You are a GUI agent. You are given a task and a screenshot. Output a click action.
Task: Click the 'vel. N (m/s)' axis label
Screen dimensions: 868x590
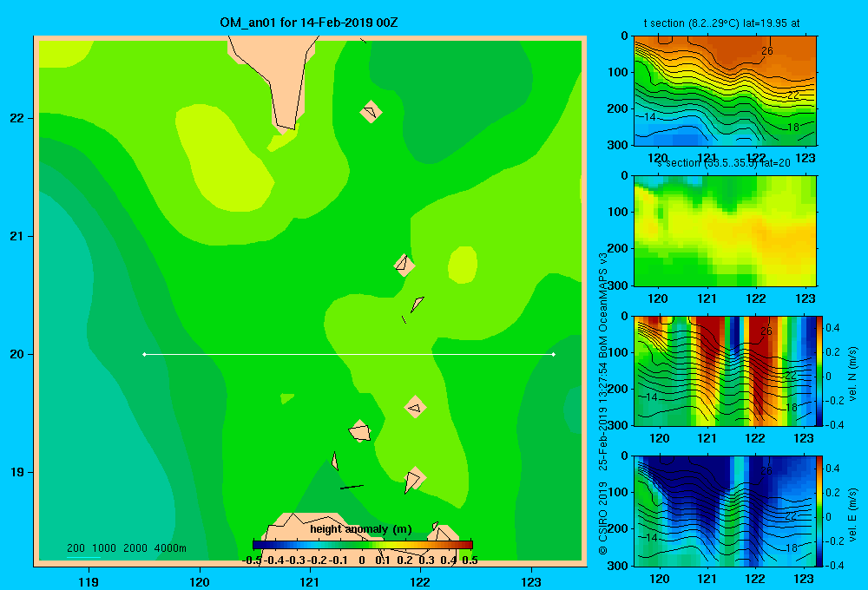[x=852, y=374]
